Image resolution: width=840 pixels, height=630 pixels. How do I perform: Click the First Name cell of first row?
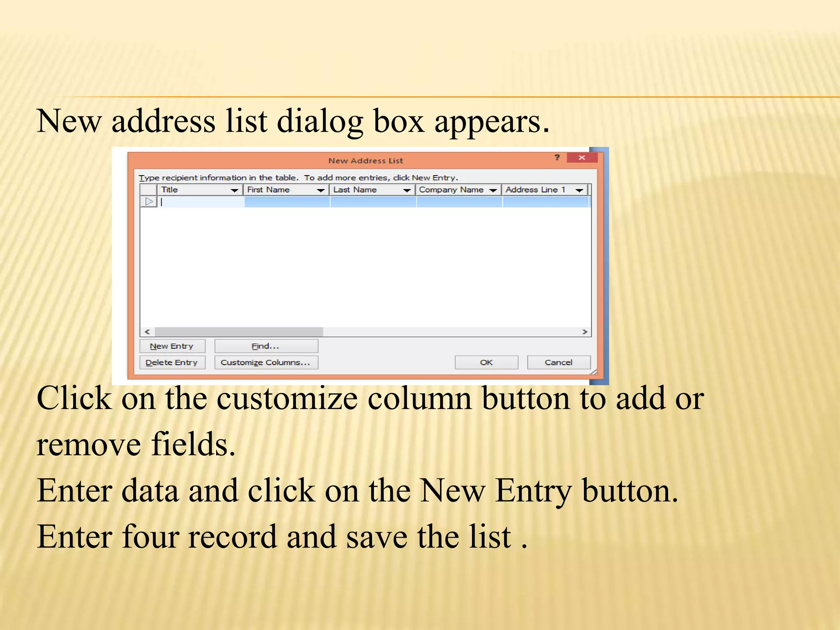287,202
